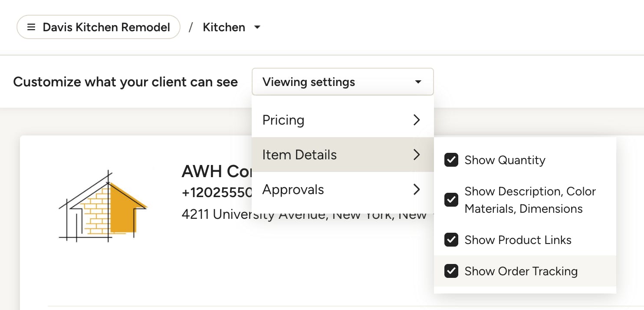
Task: Uncheck the Show Product Links checkbox
Action: (x=451, y=240)
